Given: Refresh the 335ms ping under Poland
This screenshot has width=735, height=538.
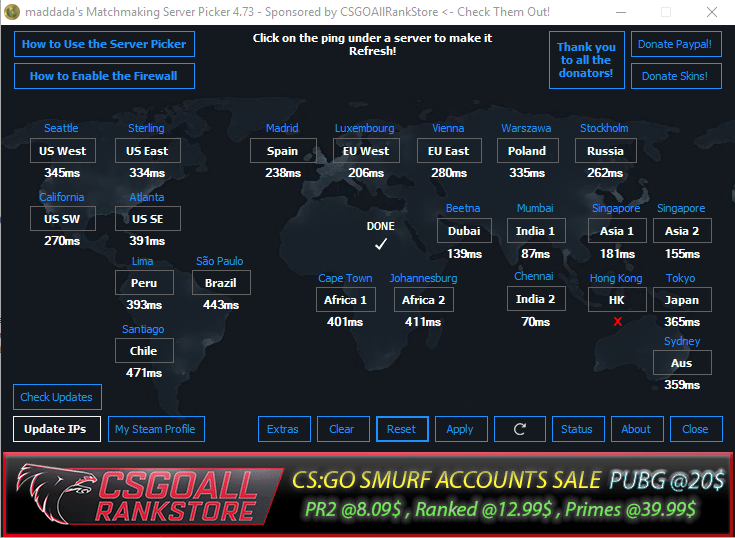Looking at the screenshot, I should [527, 173].
